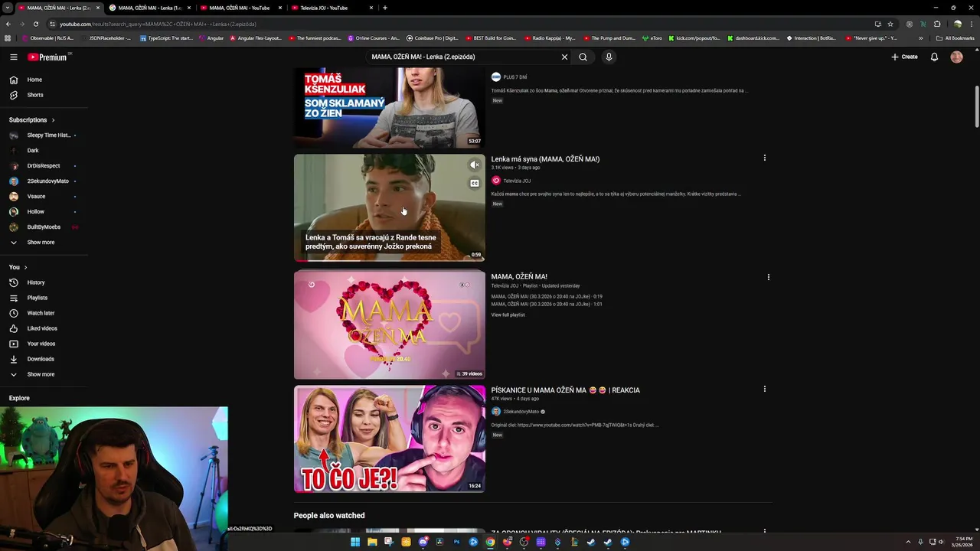The height and width of the screenshot is (551, 980).
Task: Open a new browser tab
Action: click(x=384, y=8)
